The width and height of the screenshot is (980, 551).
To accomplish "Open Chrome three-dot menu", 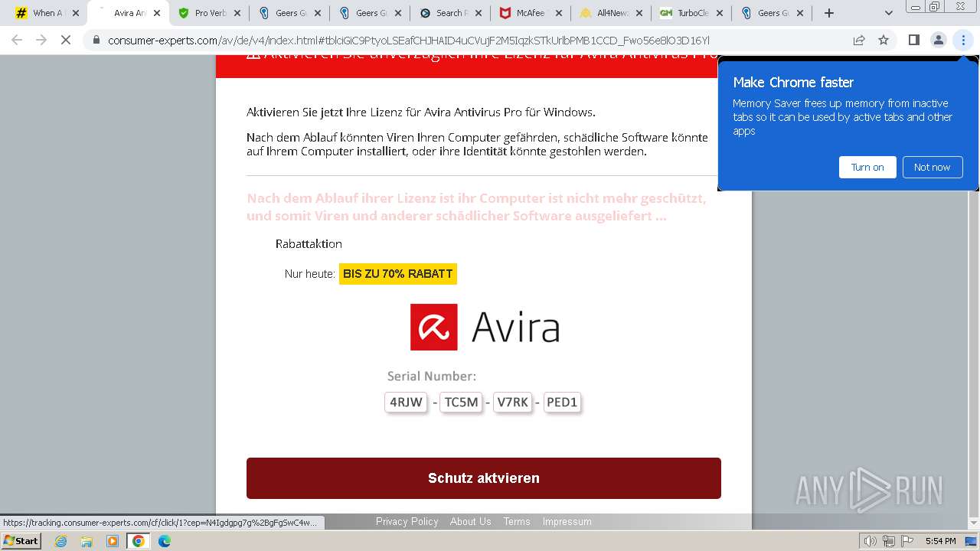I will [x=963, y=40].
